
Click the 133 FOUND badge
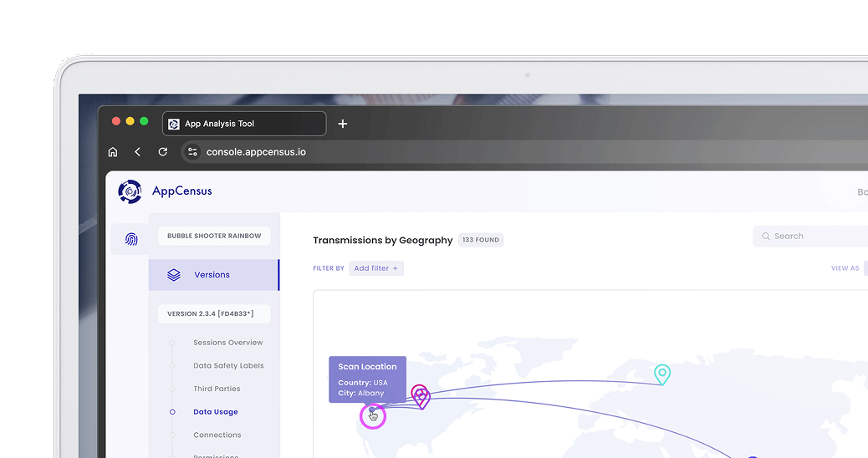481,240
